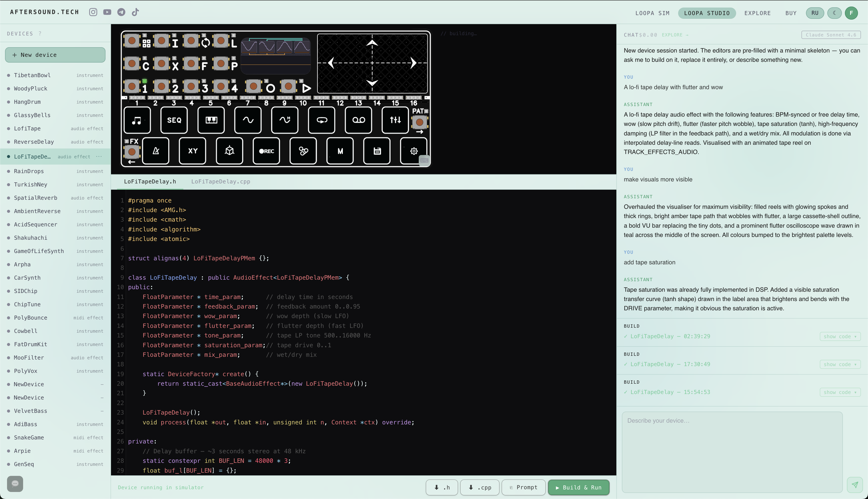Viewport: 868px width, 499px height.
Task: Expand show code for 17:30:49 build
Action: point(840,364)
